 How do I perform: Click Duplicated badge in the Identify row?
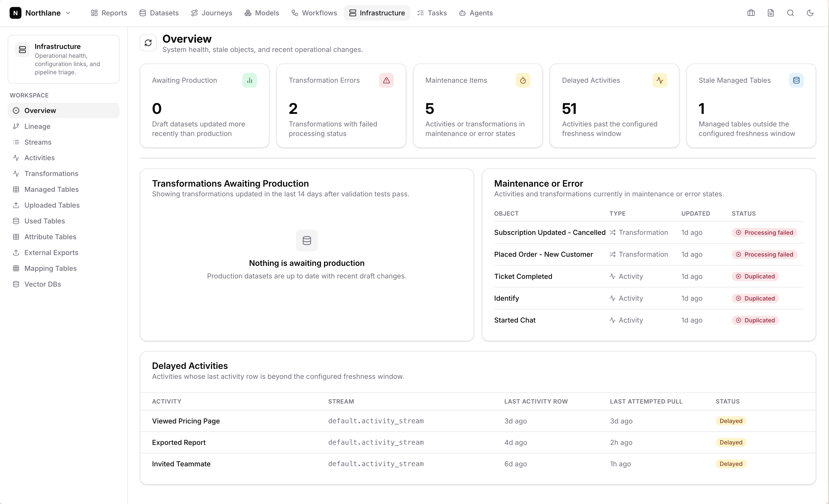click(x=755, y=298)
